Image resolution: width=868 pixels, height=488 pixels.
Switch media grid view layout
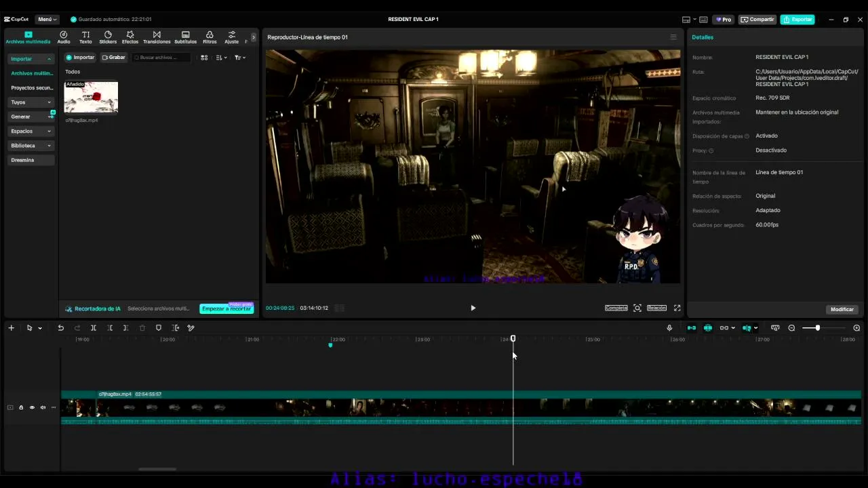point(204,58)
